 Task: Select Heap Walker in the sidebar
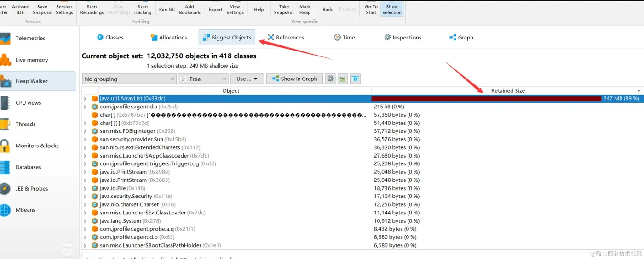pyautogui.click(x=37, y=81)
